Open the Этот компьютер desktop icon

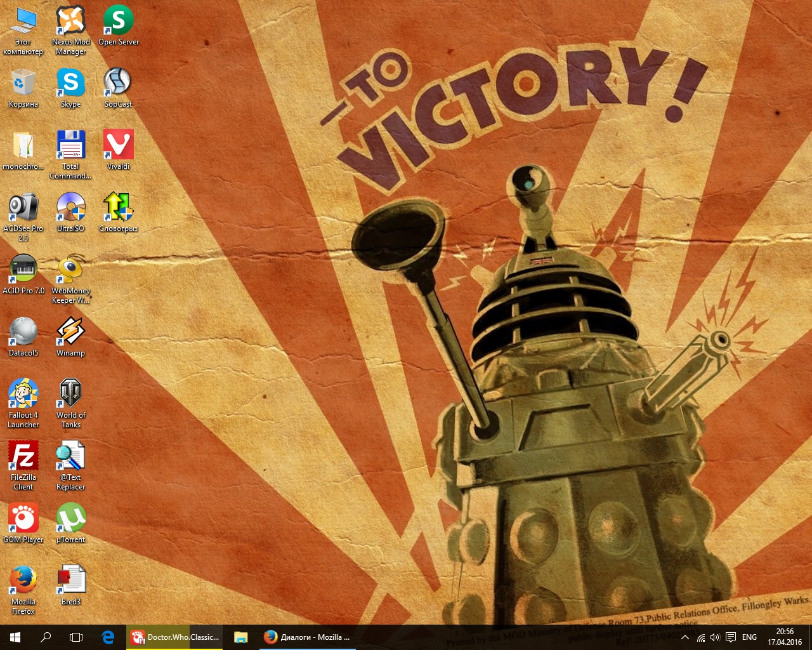pyautogui.click(x=23, y=30)
